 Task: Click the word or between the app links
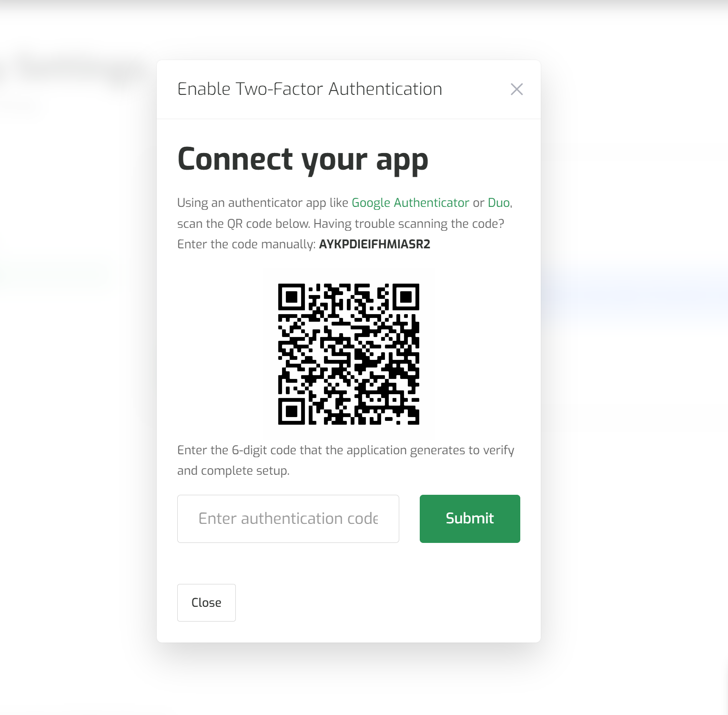pos(478,203)
